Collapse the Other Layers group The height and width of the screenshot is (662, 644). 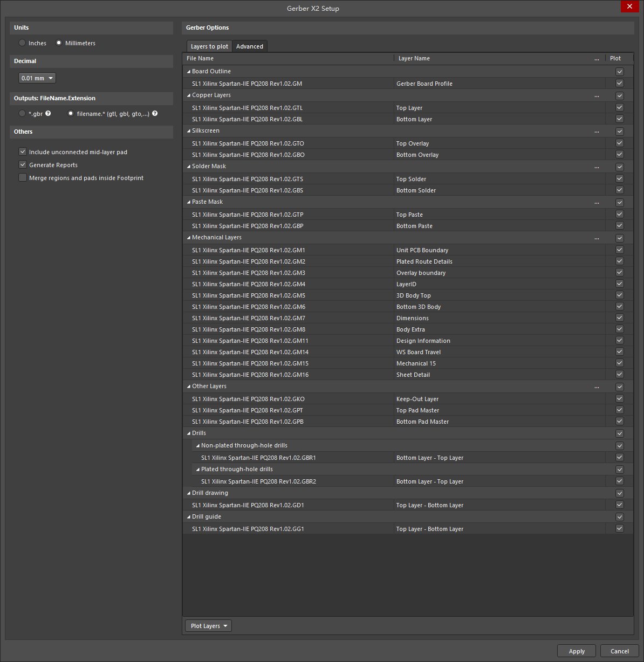tap(189, 387)
